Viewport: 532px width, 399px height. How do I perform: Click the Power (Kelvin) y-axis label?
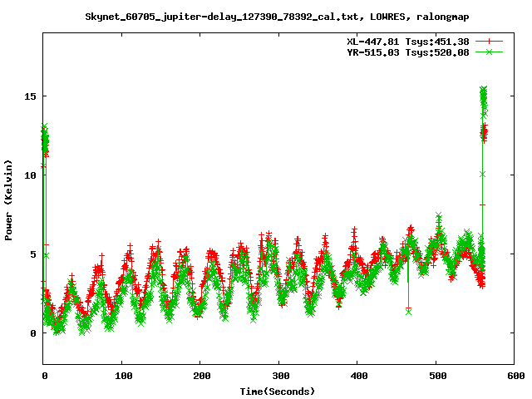(x=8, y=200)
